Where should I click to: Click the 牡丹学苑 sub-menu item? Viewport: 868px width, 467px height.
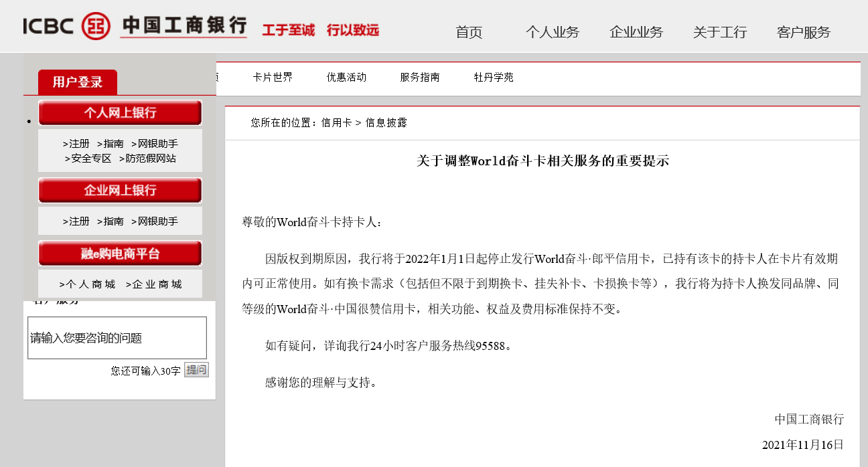point(494,77)
